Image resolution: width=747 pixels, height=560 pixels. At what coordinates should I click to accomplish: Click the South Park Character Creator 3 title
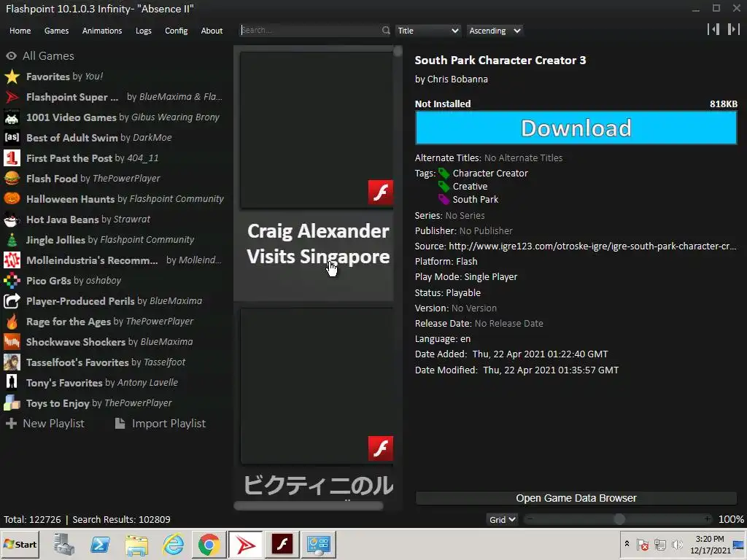click(x=500, y=61)
